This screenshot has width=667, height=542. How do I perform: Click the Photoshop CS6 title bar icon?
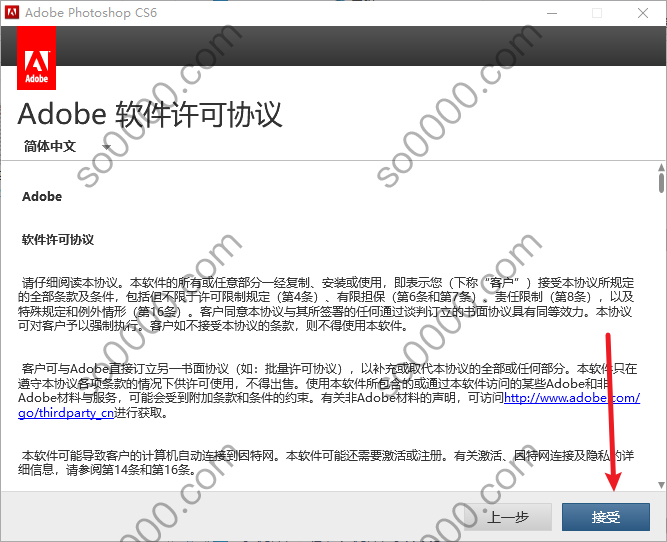(x=12, y=13)
